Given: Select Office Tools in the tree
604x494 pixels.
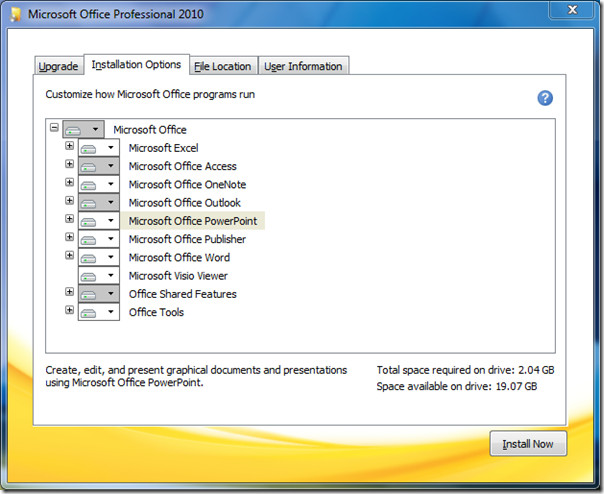Looking at the screenshot, I should pos(156,312).
